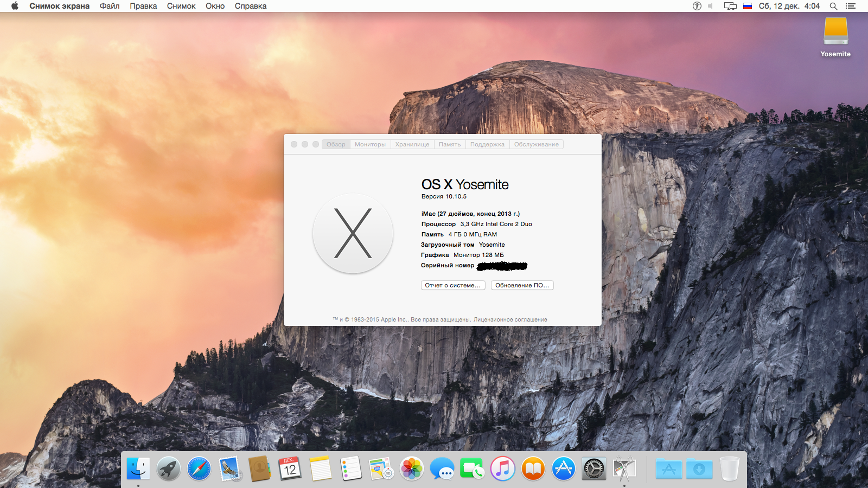Open Calendar icon showing 12

[x=290, y=468]
